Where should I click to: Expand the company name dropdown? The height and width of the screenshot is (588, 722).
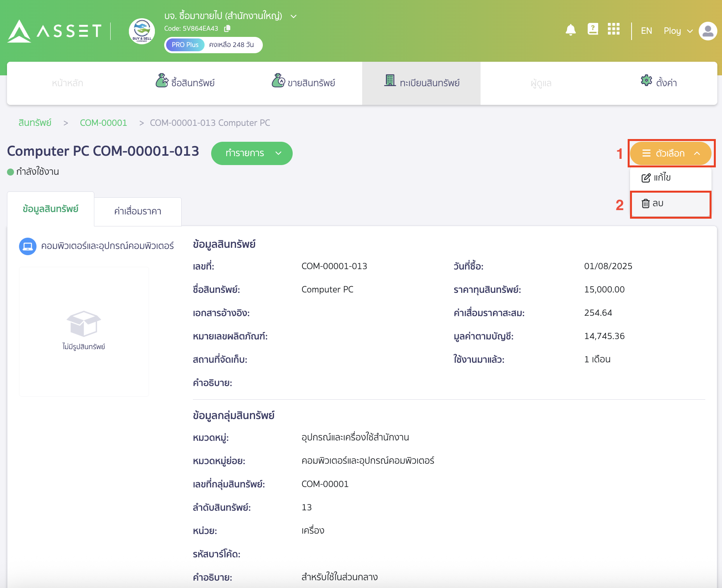coord(293,16)
